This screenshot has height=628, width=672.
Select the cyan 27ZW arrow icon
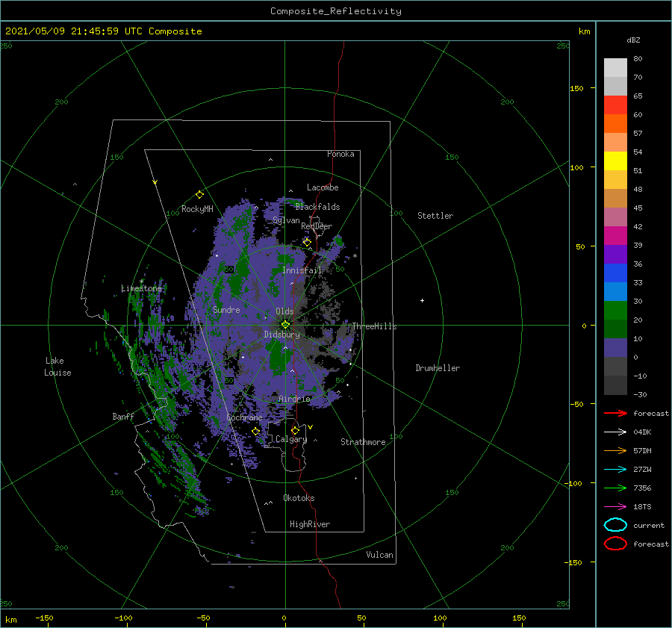click(615, 469)
